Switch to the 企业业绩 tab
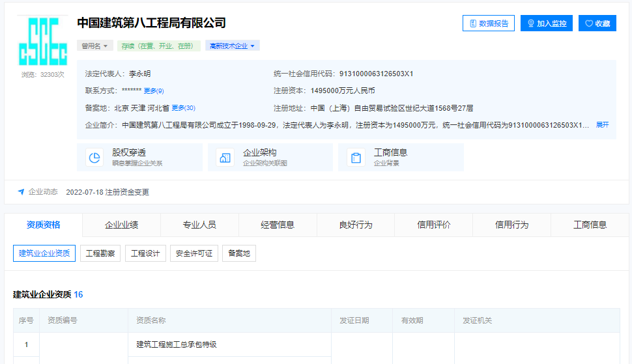The height and width of the screenshot is (364, 632). (x=121, y=225)
